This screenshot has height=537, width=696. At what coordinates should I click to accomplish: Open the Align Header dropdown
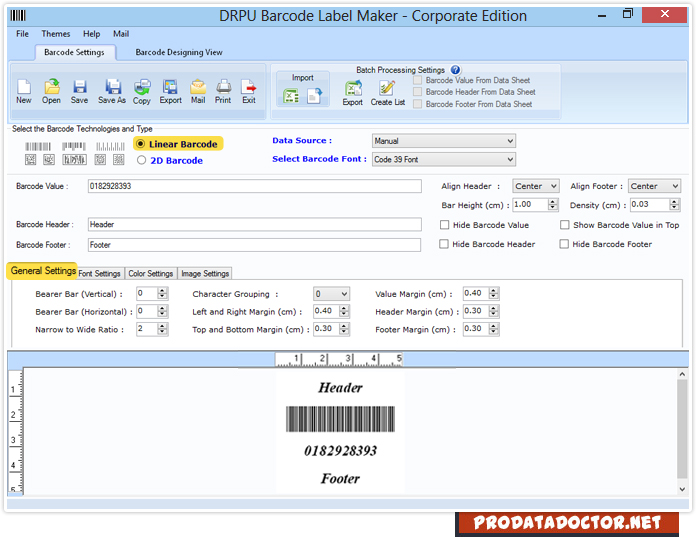pyautogui.click(x=536, y=186)
